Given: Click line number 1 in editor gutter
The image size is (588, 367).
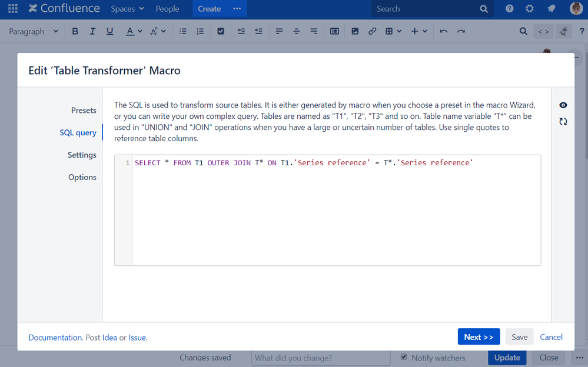Looking at the screenshot, I should [127, 163].
